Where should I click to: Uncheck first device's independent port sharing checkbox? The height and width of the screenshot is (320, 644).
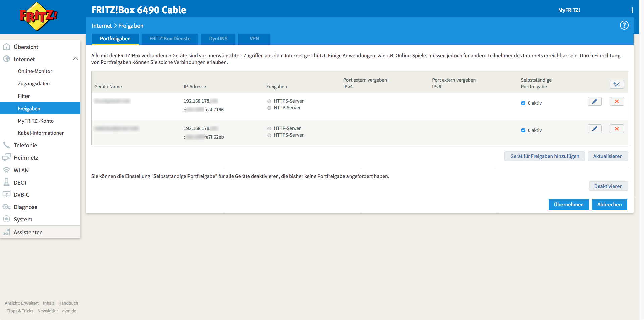pyautogui.click(x=523, y=103)
